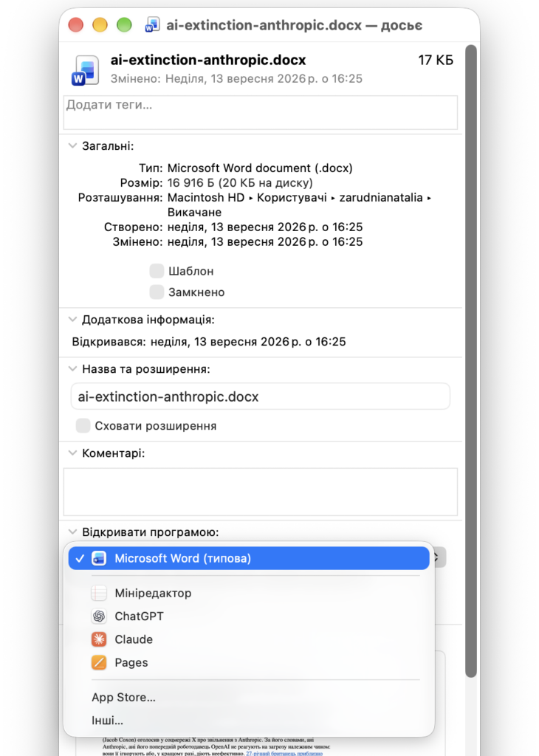
Task: Select Microsoft Word (типова) menu item
Action: (249, 558)
